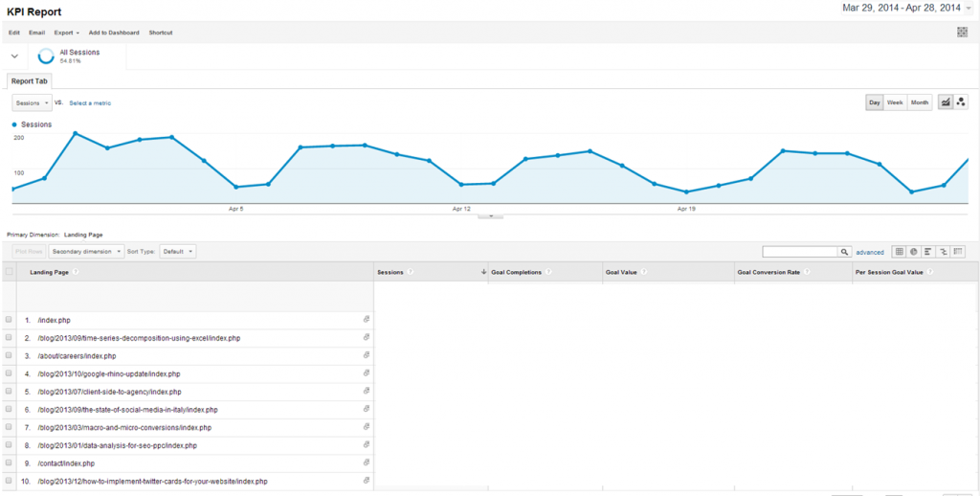Check the box for /contact/index.php row
The image size is (980, 496).
[x=9, y=462]
